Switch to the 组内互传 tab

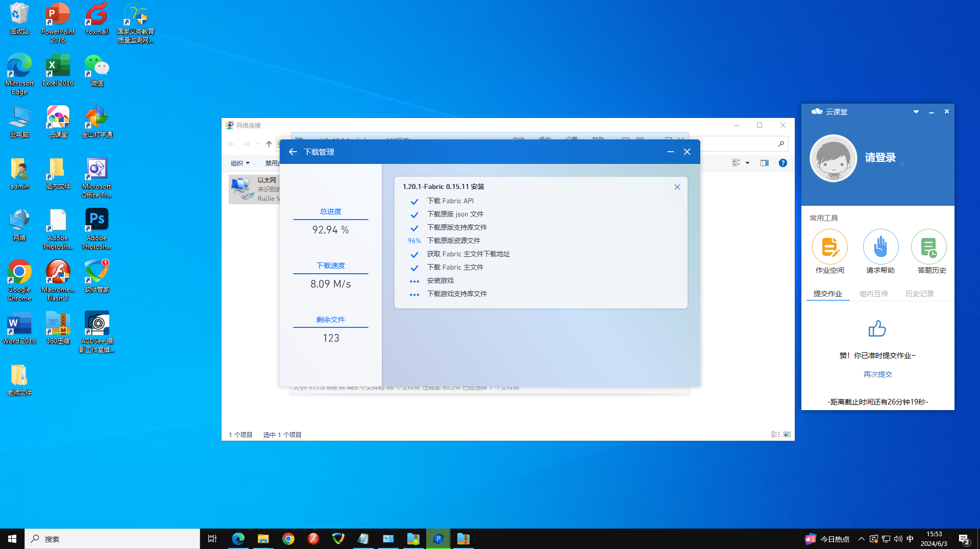coord(873,294)
